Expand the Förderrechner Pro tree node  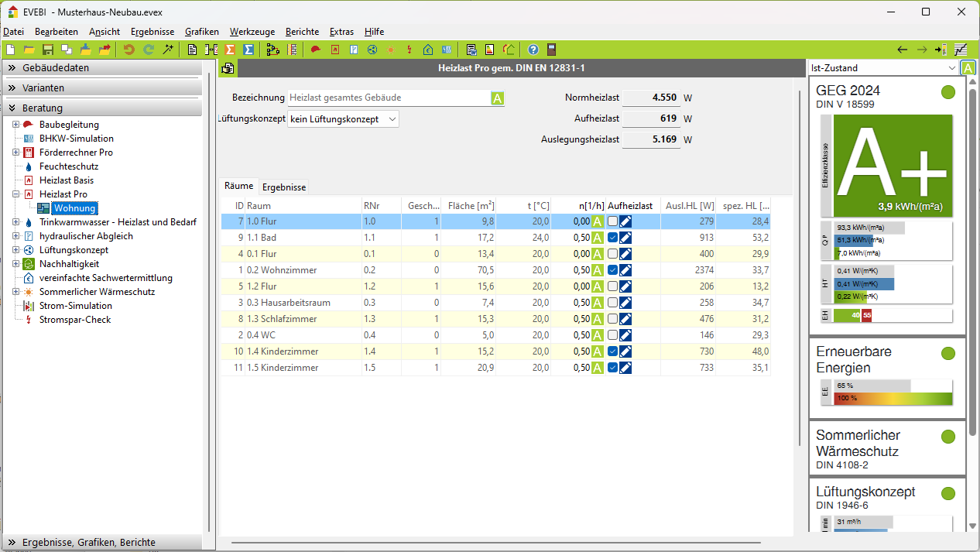coord(15,153)
